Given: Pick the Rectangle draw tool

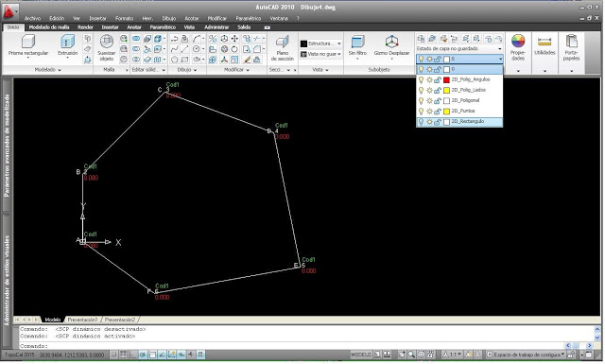Looking at the screenshot, I should [x=185, y=60].
